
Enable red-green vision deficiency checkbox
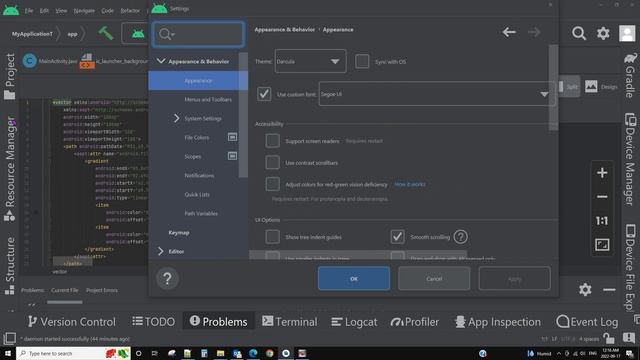click(272, 184)
